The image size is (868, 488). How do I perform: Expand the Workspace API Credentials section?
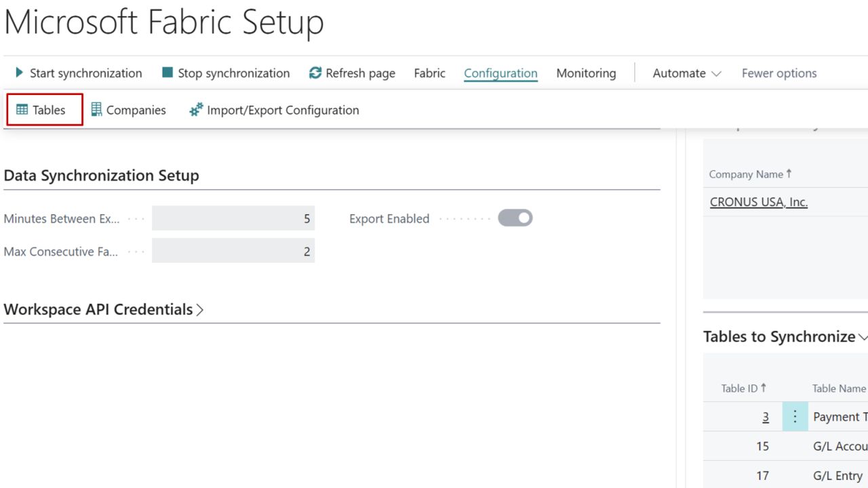(200, 310)
